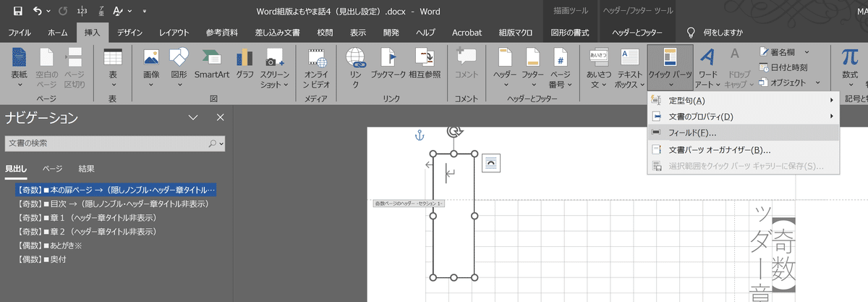Open the 差し込み文書 ribbon tab
Viewport: 868px width, 302px height.
click(276, 33)
